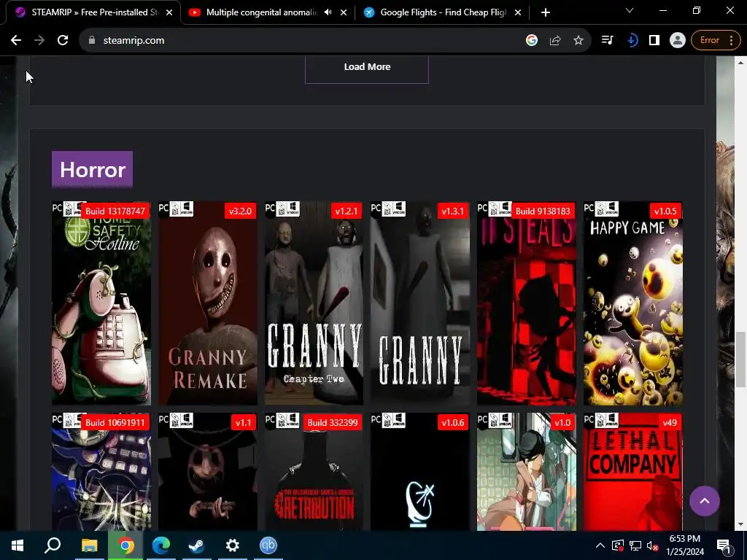Open the clock showing 6:53 PM
The height and width of the screenshot is (560, 747).
(x=685, y=545)
